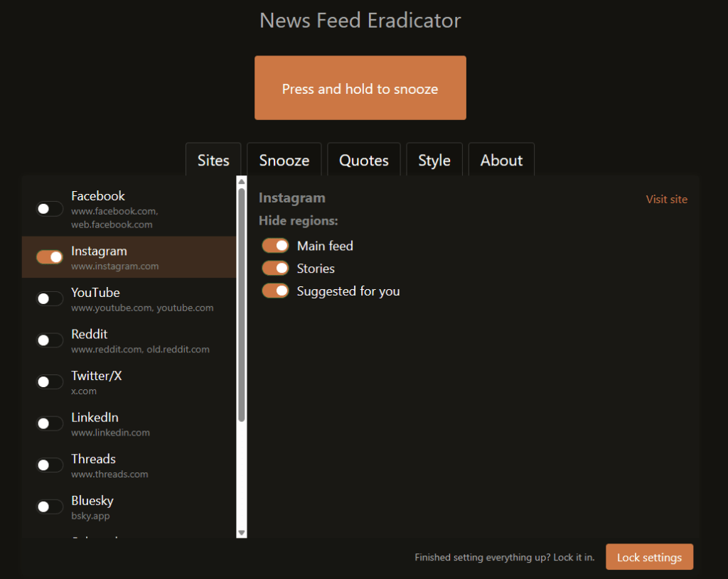Click the x.com domain text
Screen dimensions: 728x579
tap(84, 391)
